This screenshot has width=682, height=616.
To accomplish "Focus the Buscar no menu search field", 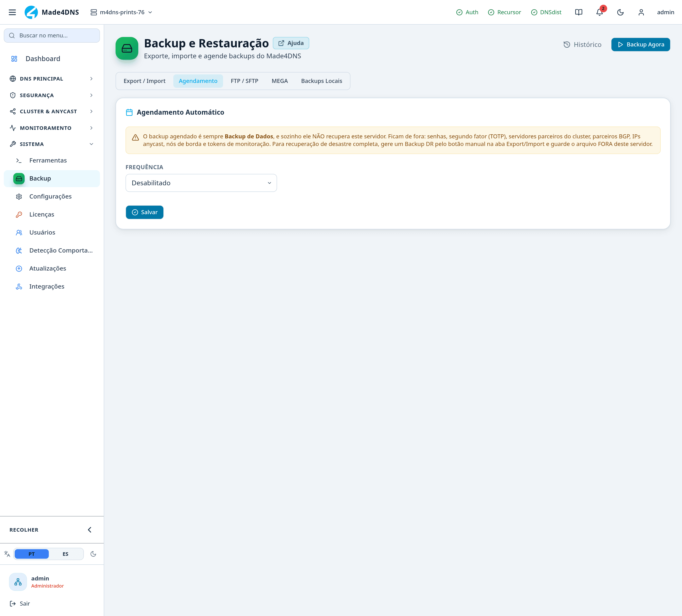I will coord(52,36).
